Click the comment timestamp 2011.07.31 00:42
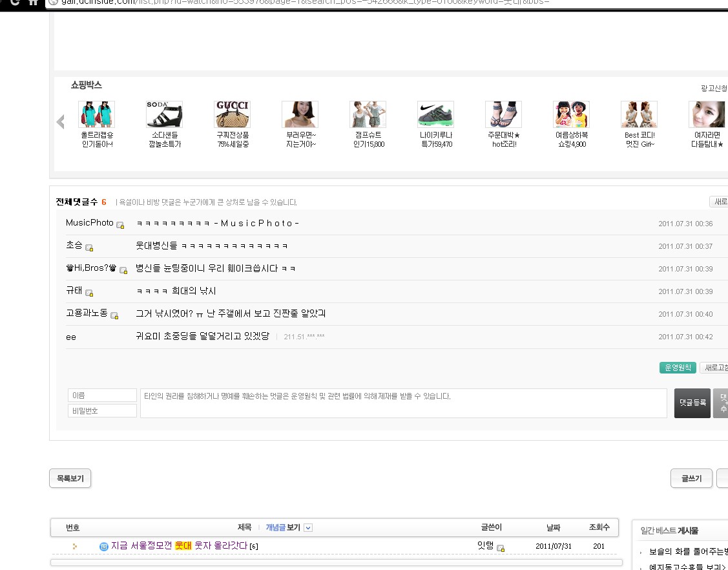Screen dimensions: 728x570 (685, 337)
